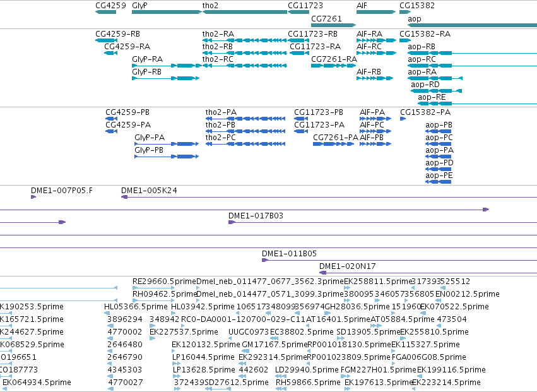The width and height of the screenshot is (537, 392).
Task: Click transcript tho2-RA
Action: coord(218,34)
